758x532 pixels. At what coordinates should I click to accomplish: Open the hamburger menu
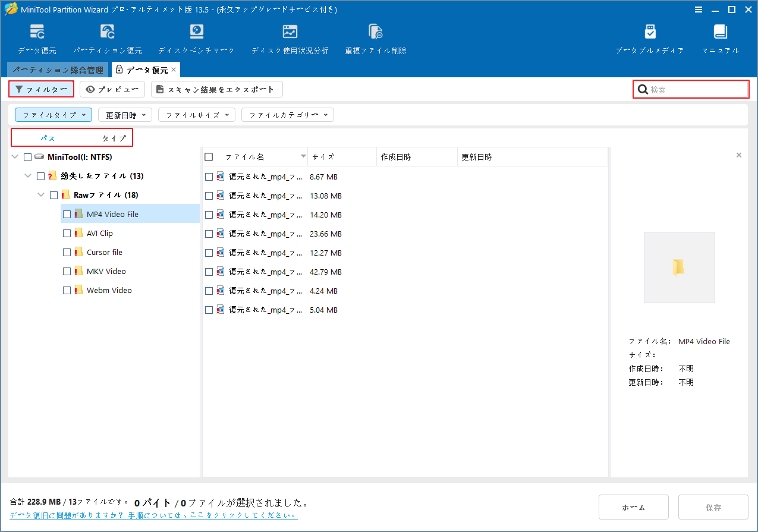[699, 10]
